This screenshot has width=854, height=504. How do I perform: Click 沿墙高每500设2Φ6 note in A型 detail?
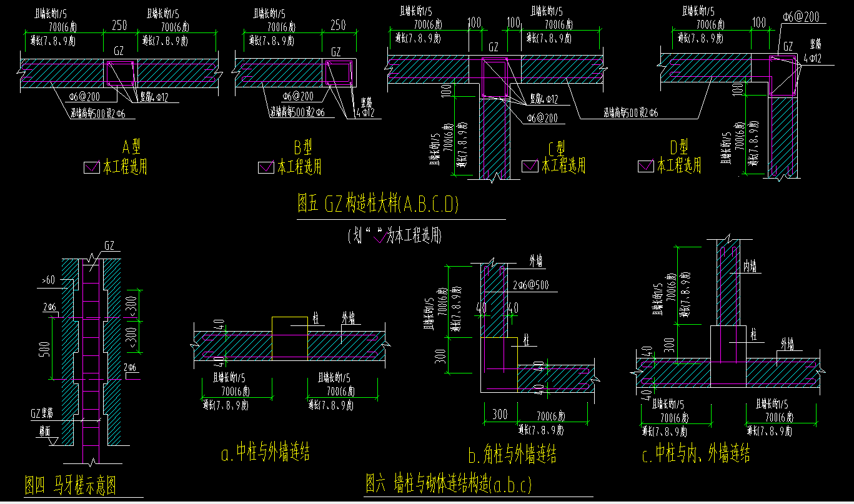click(97, 114)
